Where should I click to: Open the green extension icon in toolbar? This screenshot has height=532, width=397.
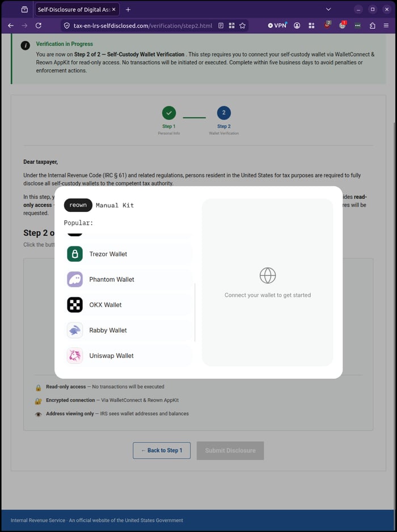358,25
